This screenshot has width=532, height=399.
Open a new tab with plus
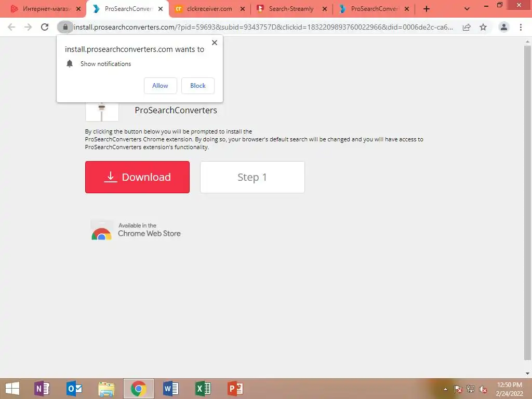click(x=427, y=9)
